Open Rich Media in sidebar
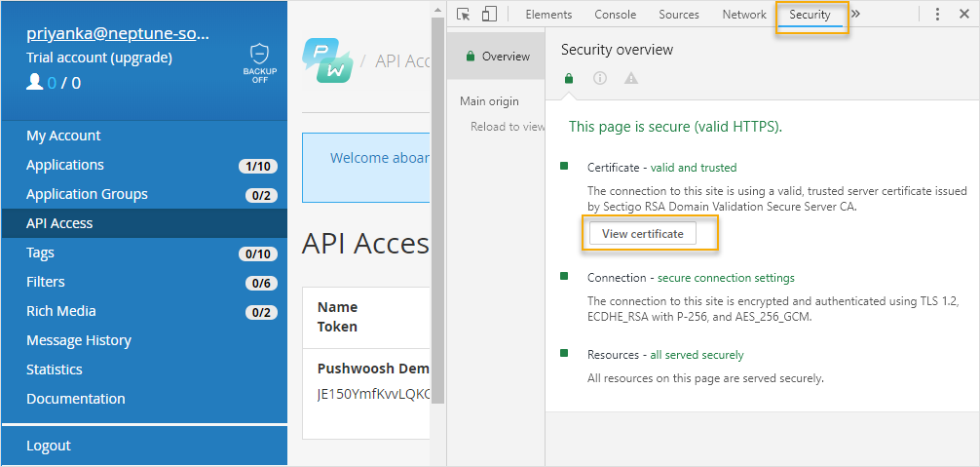980x467 pixels. coord(144,311)
